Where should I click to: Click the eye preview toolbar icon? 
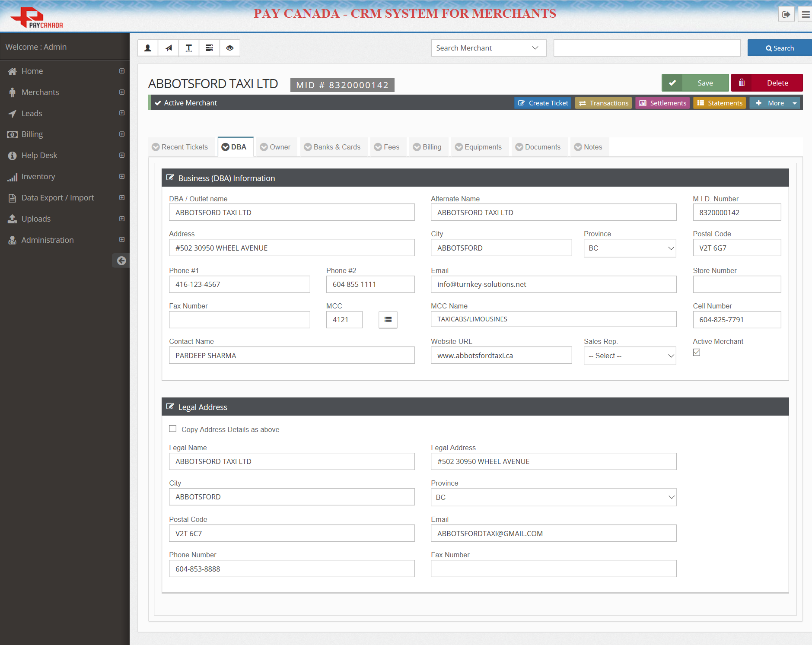(229, 48)
